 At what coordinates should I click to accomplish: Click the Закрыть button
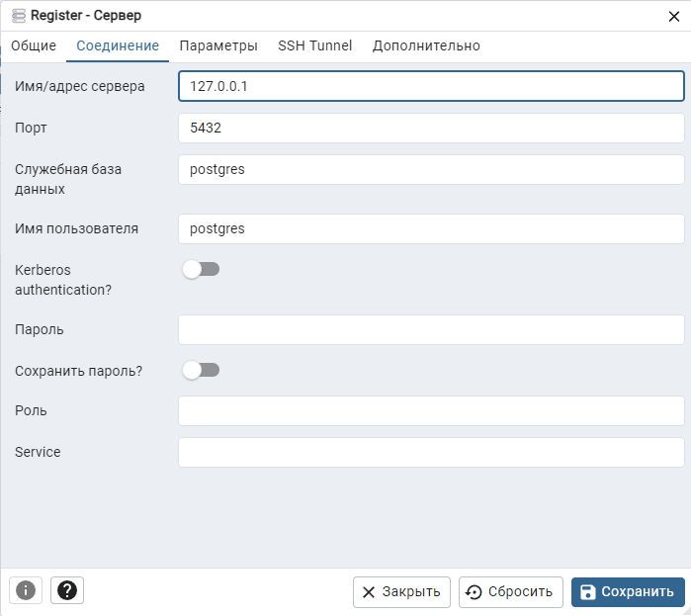tap(401, 591)
